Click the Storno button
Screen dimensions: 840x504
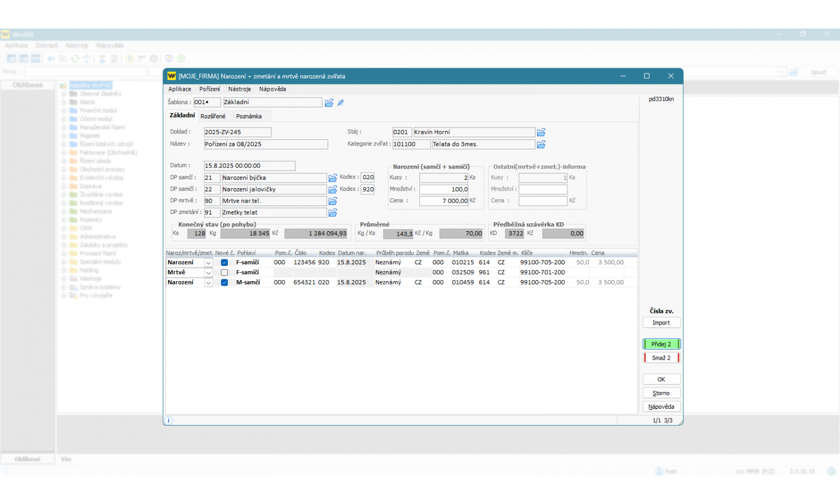point(661,393)
